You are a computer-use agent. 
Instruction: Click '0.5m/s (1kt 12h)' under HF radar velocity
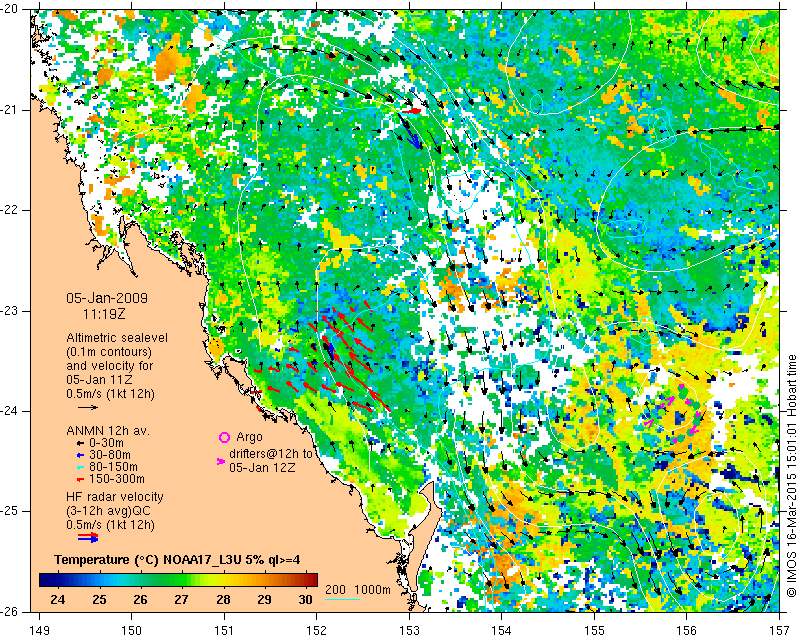(x=110, y=525)
